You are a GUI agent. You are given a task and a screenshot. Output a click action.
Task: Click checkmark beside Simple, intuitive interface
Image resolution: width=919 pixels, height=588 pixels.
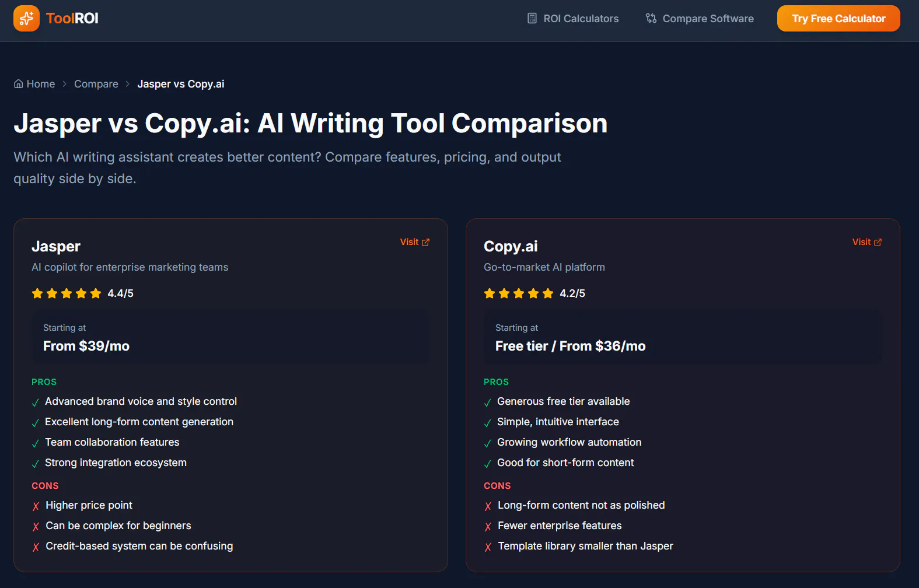pyautogui.click(x=488, y=423)
